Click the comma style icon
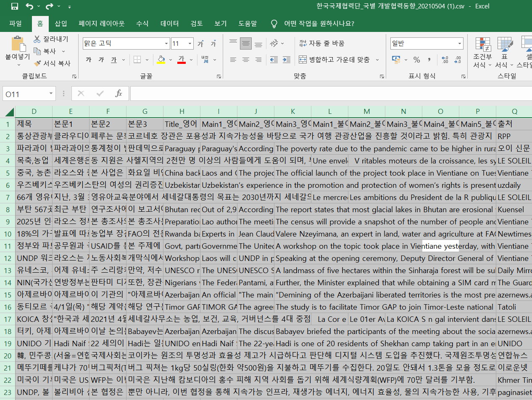 click(x=429, y=60)
